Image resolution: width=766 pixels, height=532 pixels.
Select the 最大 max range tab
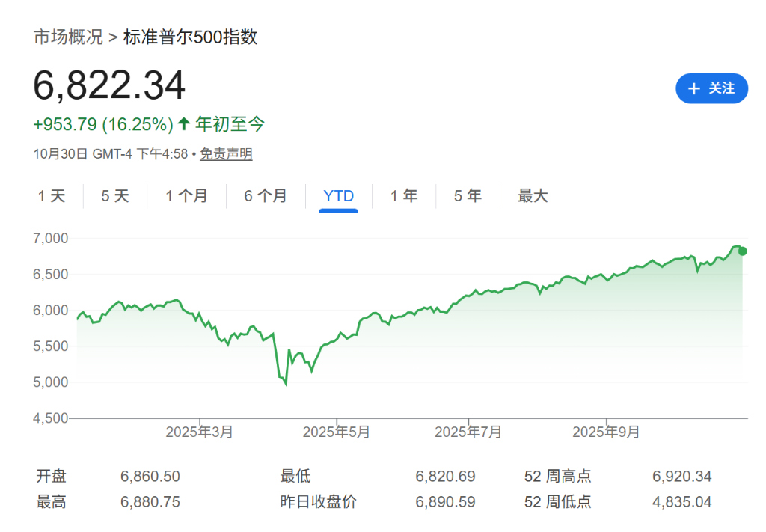click(533, 196)
